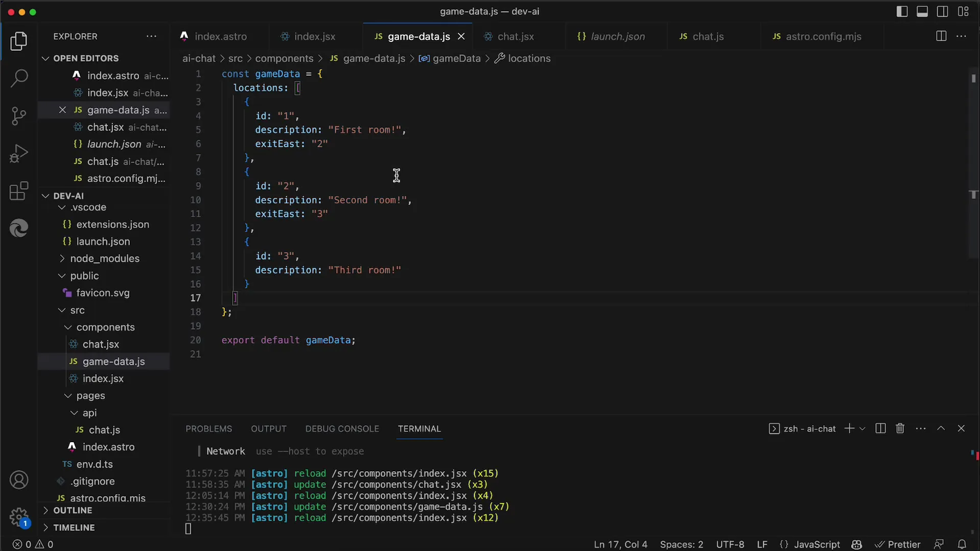Viewport: 980px width, 551px height.
Task: Open the Output panel tab
Action: tap(269, 429)
